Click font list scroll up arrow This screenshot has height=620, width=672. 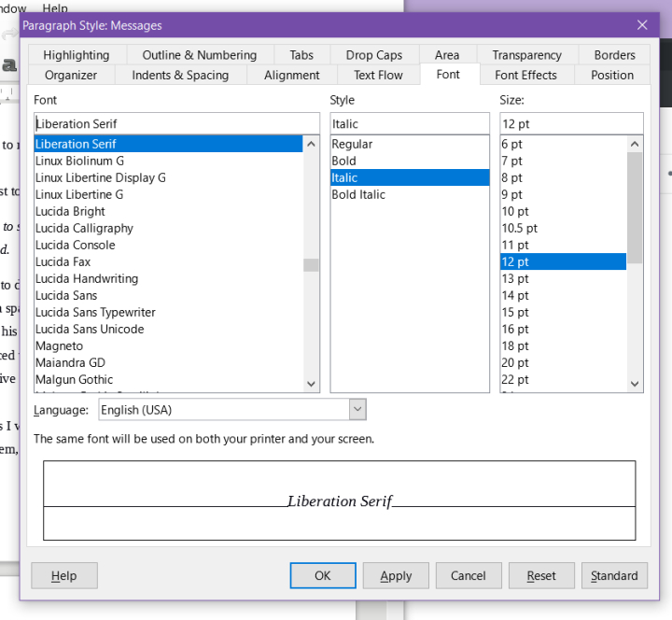(x=311, y=144)
